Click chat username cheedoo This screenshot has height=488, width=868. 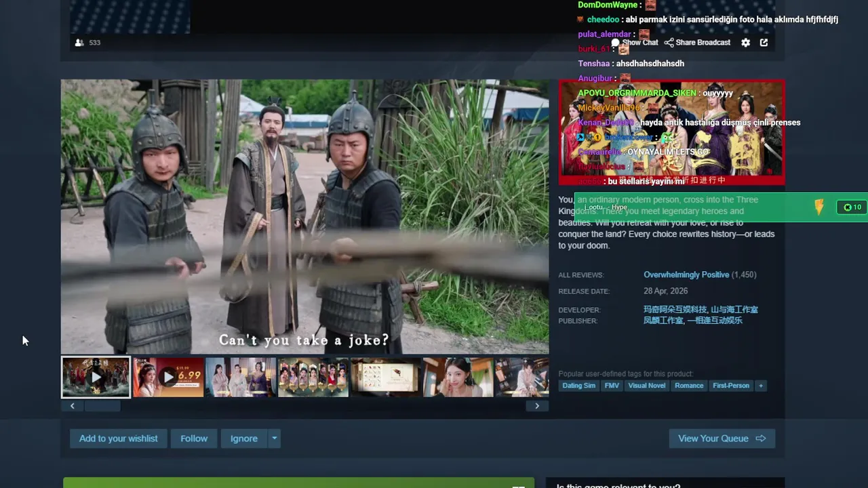click(x=604, y=20)
